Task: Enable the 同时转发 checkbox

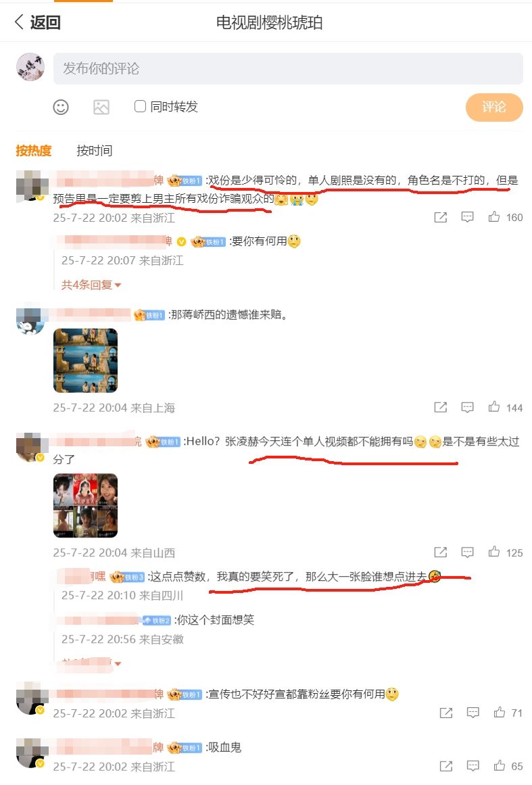Action: pyautogui.click(x=140, y=106)
